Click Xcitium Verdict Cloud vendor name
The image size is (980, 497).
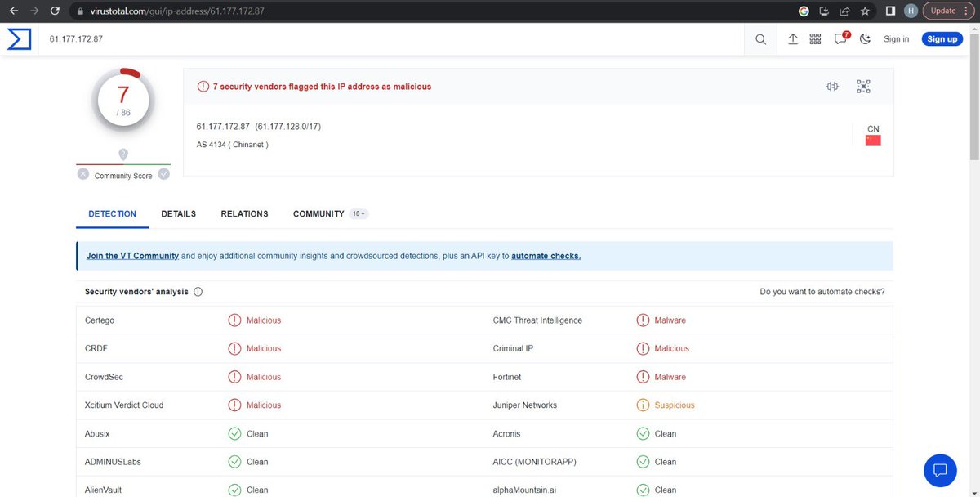tap(125, 405)
